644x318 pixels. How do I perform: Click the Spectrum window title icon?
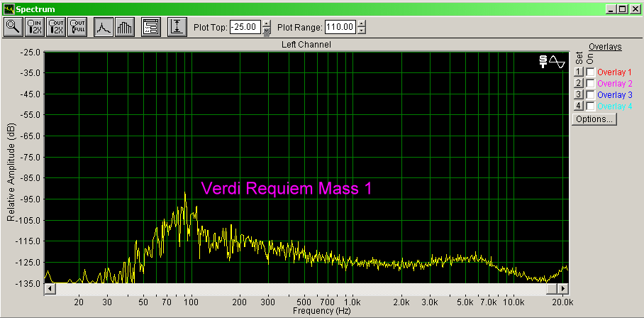pos(9,9)
